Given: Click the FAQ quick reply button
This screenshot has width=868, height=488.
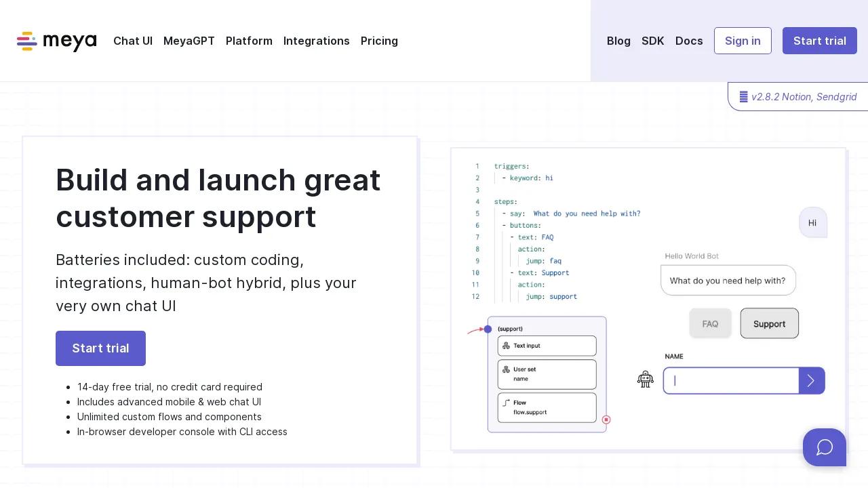Looking at the screenshot, I should (x=710, y=324).
